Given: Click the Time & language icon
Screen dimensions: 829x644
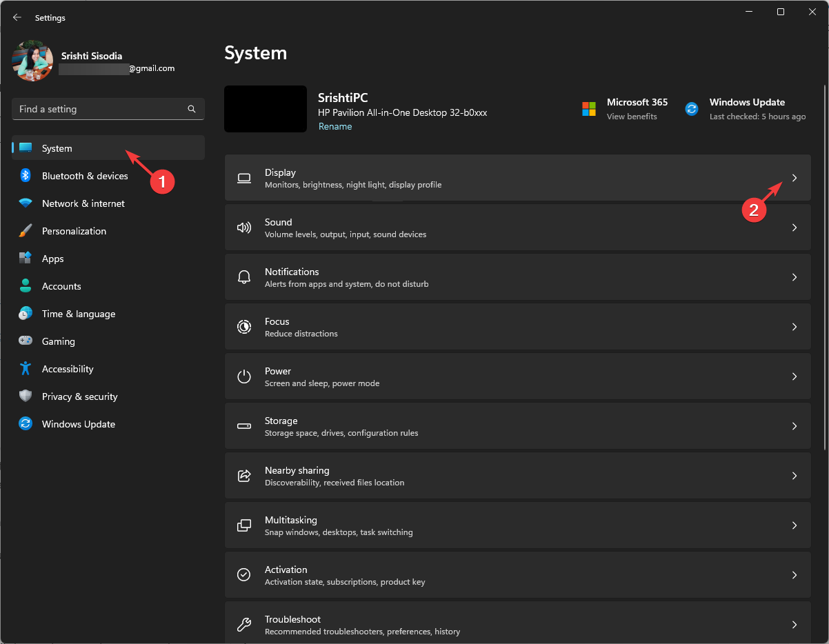Looking at the screenshot, I should pos(25,314).
